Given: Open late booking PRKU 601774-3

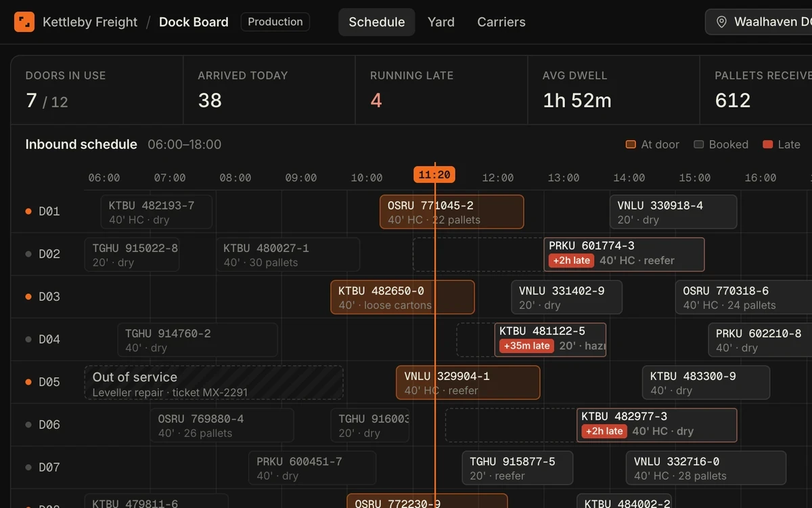Looking at the screenshot, I should (x=624, y=255).
